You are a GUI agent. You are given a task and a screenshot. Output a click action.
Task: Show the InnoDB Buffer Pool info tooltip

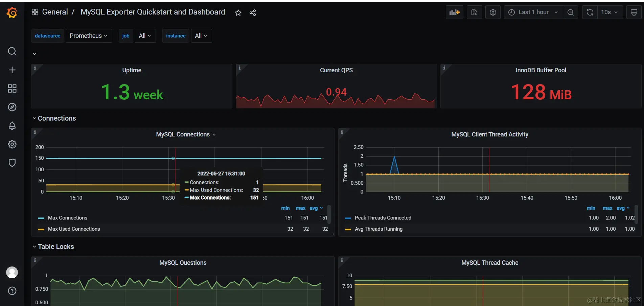[x=444, y=68]
